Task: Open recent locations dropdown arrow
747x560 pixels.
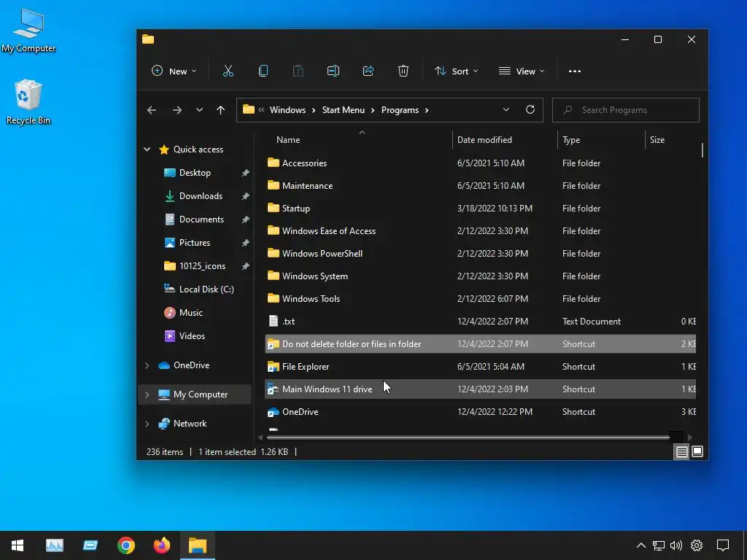Action: pos(199,110)
